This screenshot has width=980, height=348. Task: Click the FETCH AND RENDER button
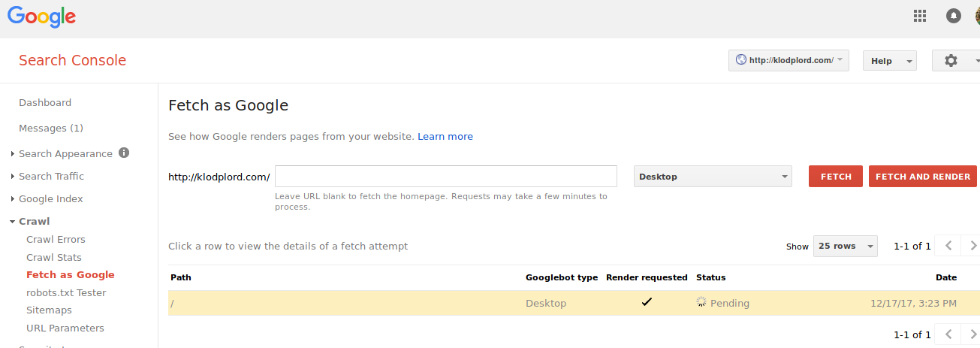point(923,177)
